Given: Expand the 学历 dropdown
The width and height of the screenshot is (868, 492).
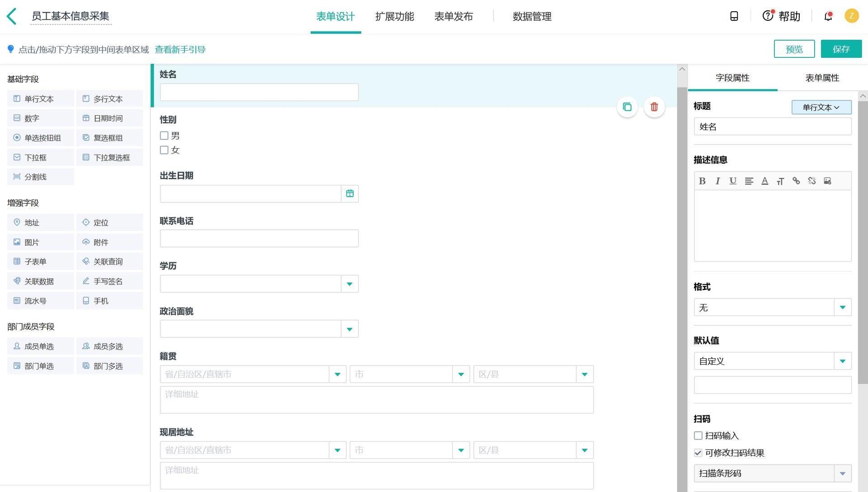Looking at the screenshot, I should coord(349,284).
